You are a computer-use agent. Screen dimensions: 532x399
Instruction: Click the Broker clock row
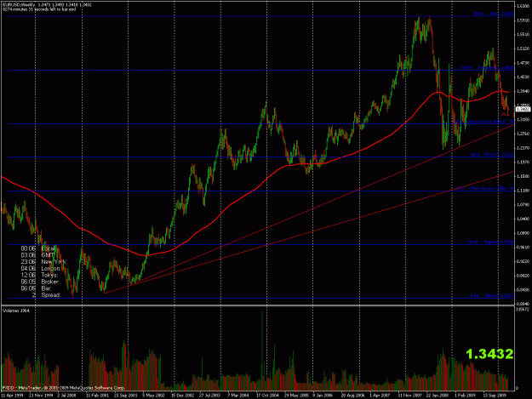coord(40,282)
